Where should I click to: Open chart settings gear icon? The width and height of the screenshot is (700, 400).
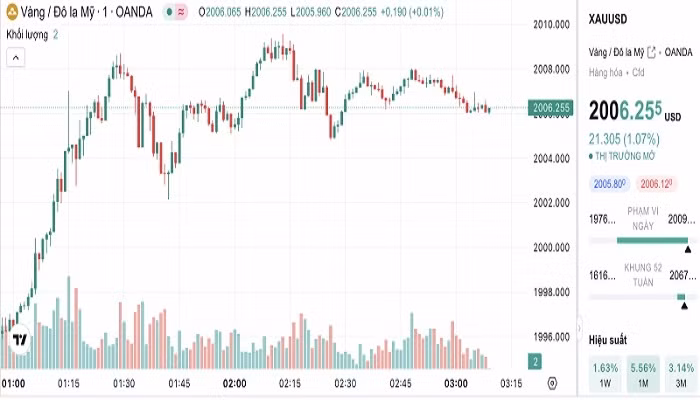[552, 383]
